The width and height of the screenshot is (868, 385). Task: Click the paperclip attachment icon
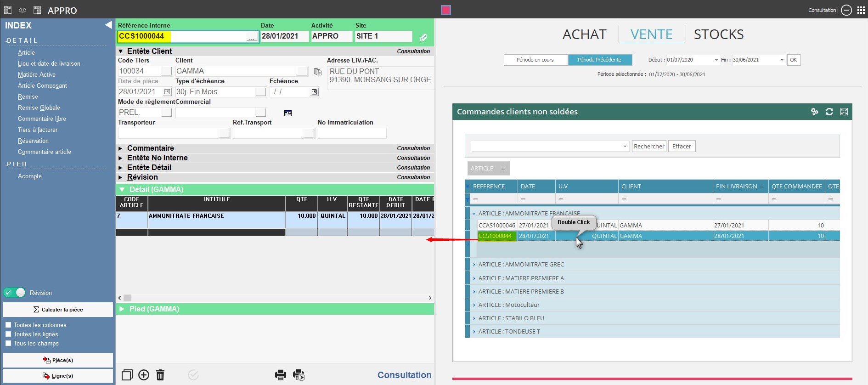(423, 37)
